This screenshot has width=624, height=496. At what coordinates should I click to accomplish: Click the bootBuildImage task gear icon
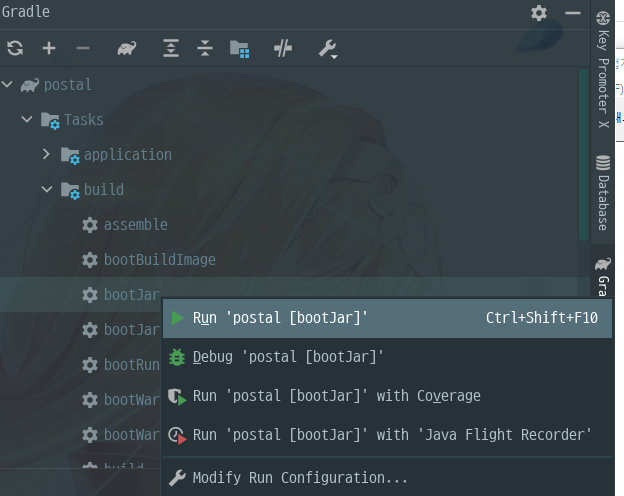[90, 260]
